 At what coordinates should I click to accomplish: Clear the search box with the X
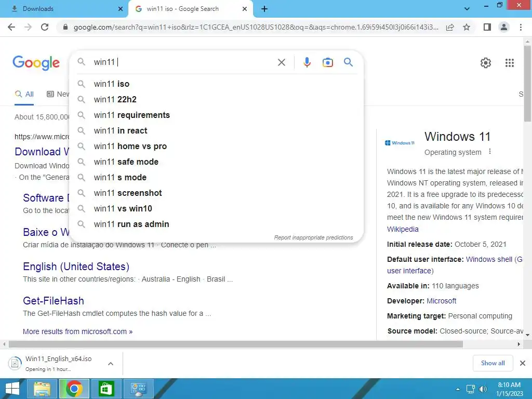(x=281, y=62)
